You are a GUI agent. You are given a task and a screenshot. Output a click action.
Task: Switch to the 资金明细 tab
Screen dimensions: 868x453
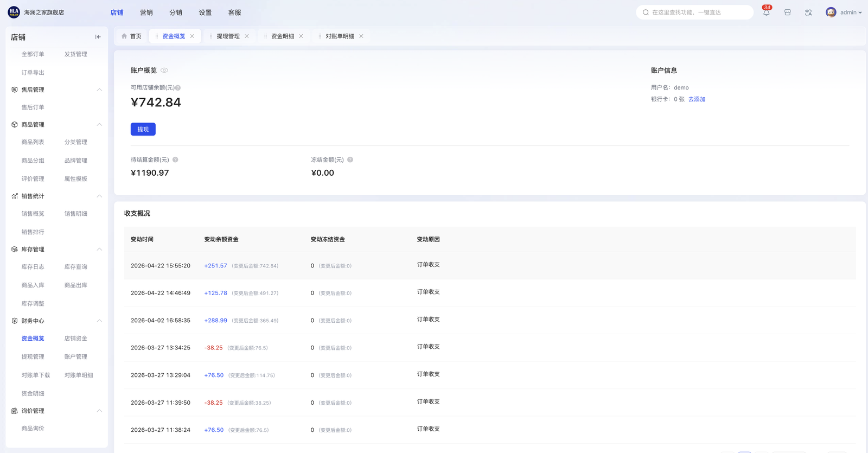282,36
